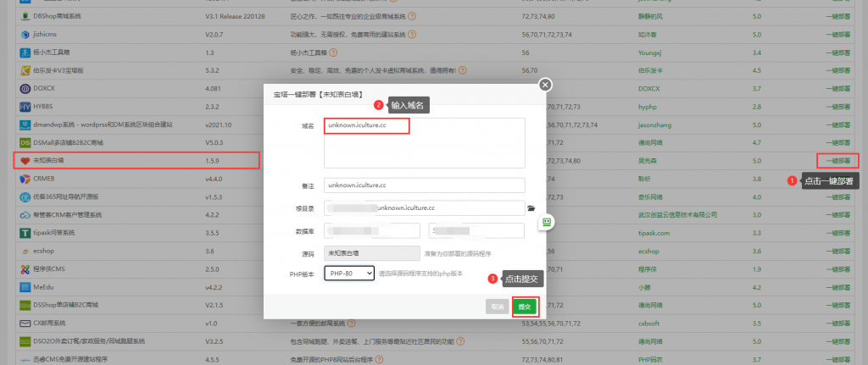Open author link 武汉创益云信息技术有限公司
The image size is (868, 365).
678,215
